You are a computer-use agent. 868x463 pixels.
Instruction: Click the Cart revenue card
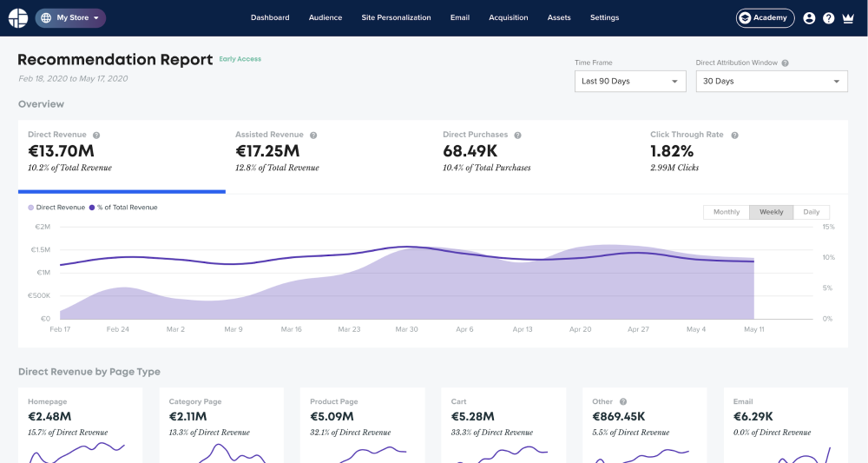pyautogui.click(x=503, y=426)
